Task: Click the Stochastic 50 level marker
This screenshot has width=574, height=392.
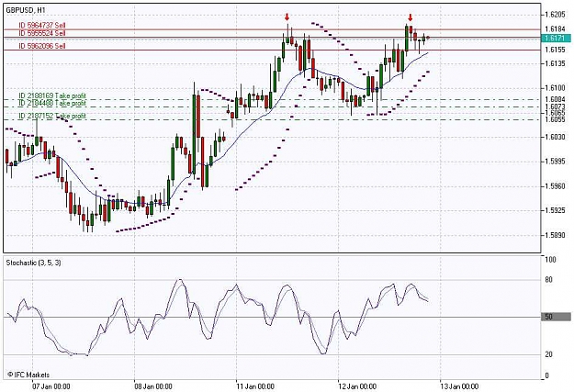Action: (x=556, y=317)
